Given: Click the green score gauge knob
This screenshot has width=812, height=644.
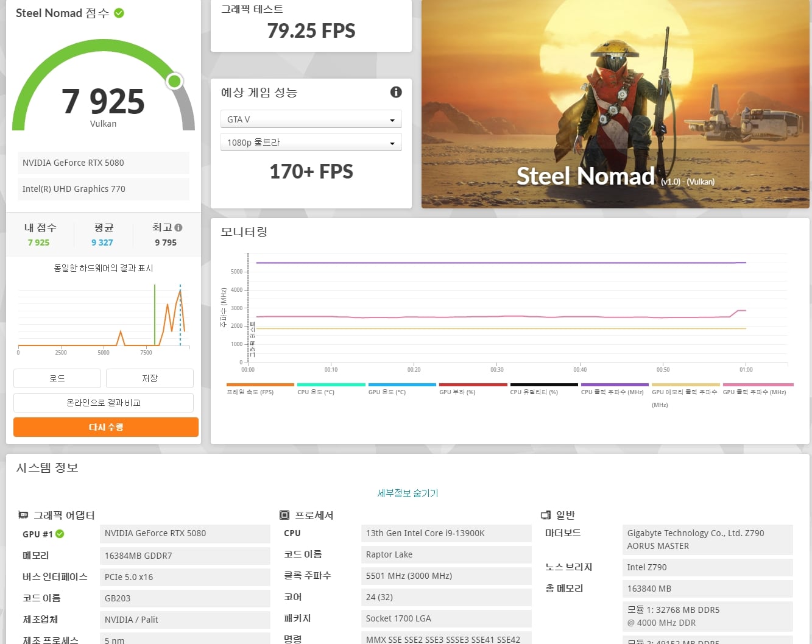Looking at the screenshot, I should pos(175,81).
